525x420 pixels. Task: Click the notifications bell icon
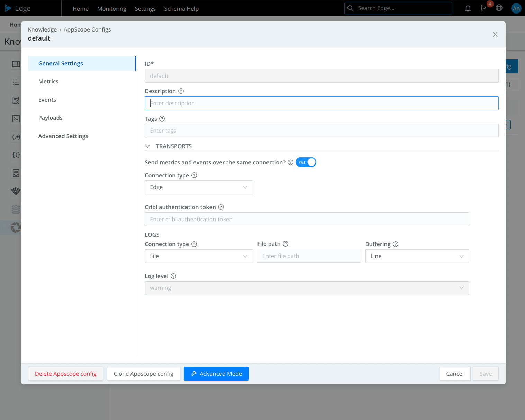[468, 8]
